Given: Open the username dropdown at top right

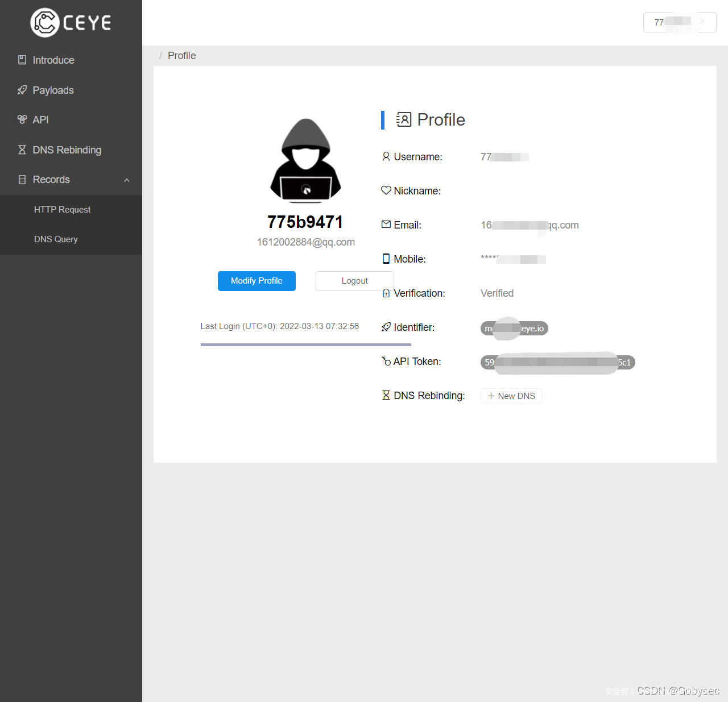Looking at the screenshot, I should (679, 22).
